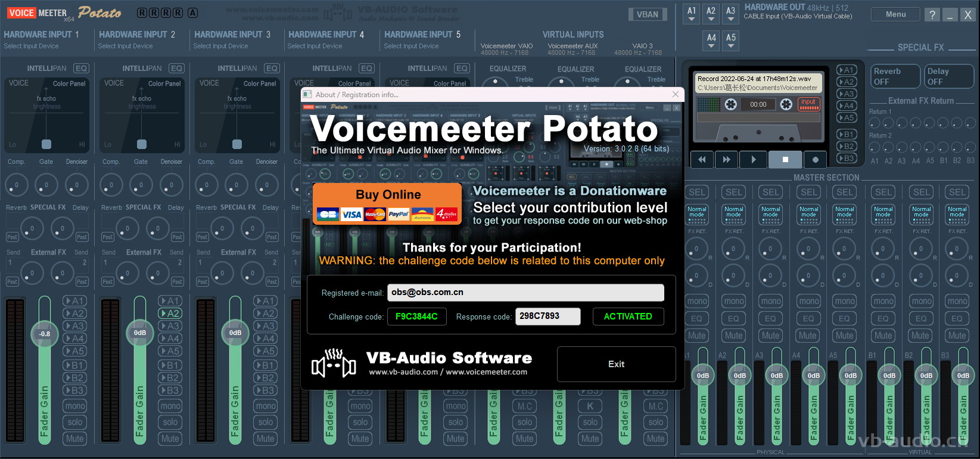980x459 pixels.
Task: Enable recorder bus A3 arrow button
Action: coord(847,94)
